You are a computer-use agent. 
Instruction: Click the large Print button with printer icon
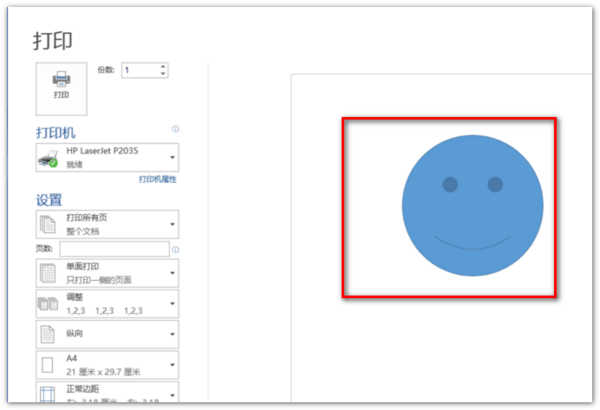coord(61,89)
